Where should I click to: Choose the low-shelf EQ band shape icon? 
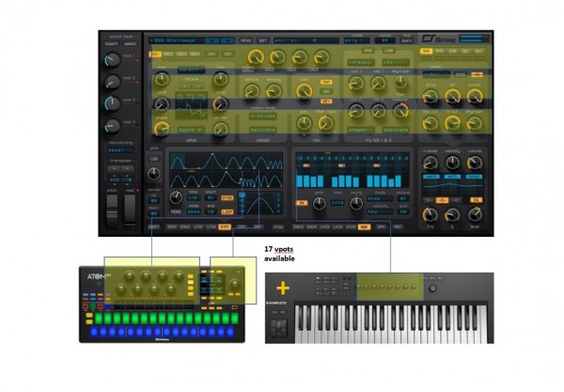pyautogui.click(x=428, y=200)
